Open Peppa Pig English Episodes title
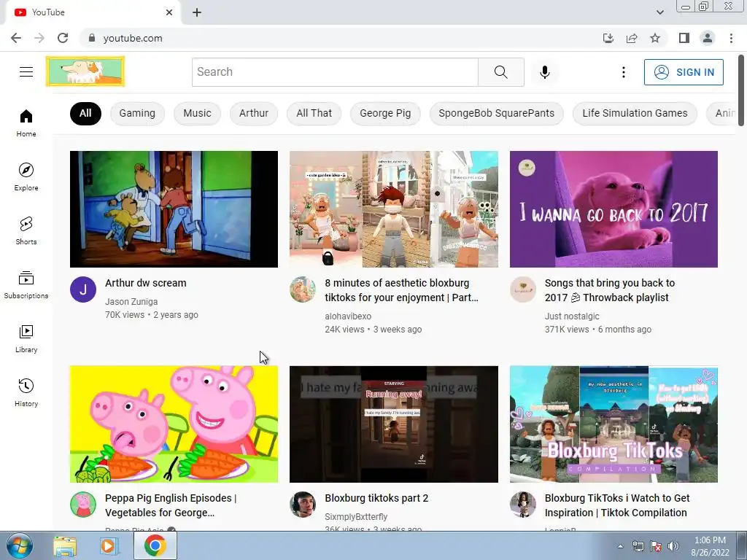747x560 pixels. [x=171, y=505]
